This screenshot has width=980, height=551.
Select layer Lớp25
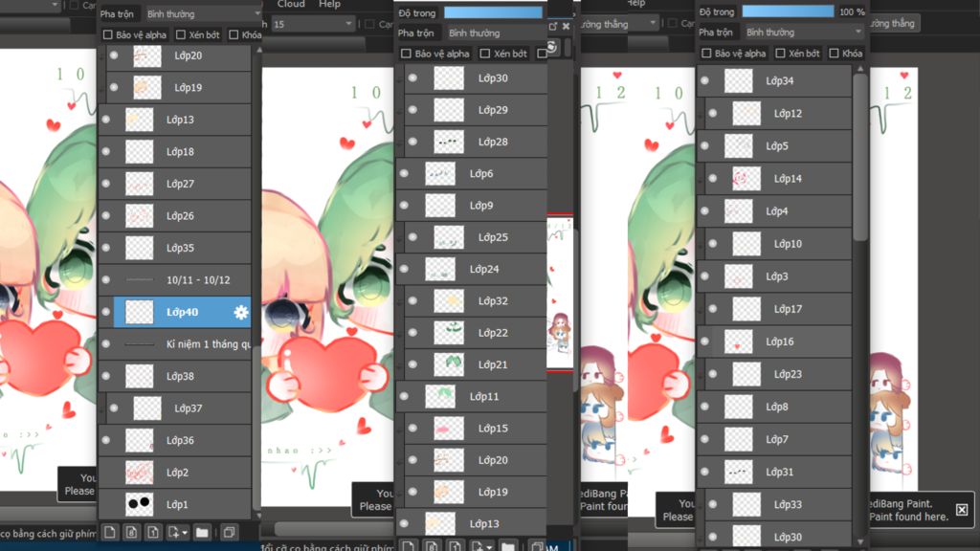476,237
